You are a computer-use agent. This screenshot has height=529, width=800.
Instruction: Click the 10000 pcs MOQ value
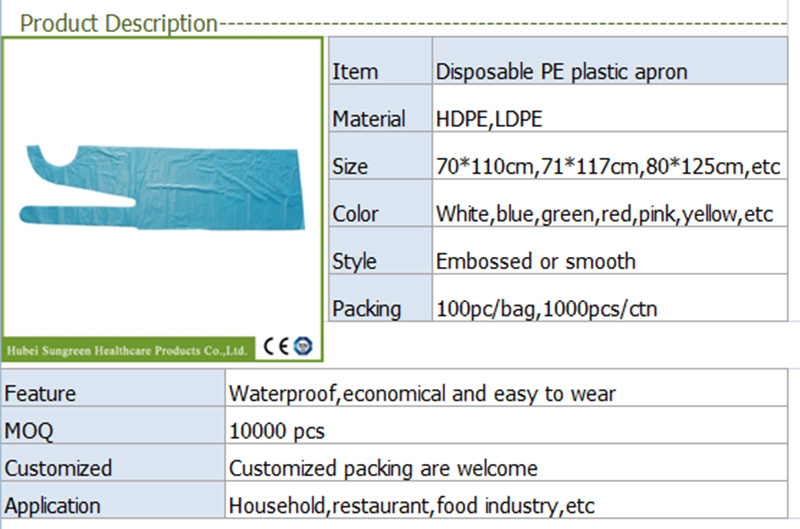[277, 431]
